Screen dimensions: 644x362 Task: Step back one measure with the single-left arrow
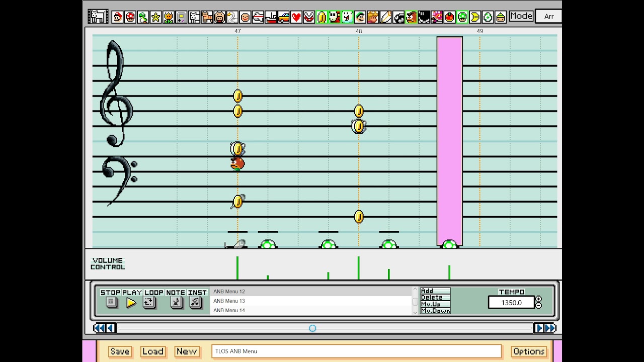tap(111, 328)
